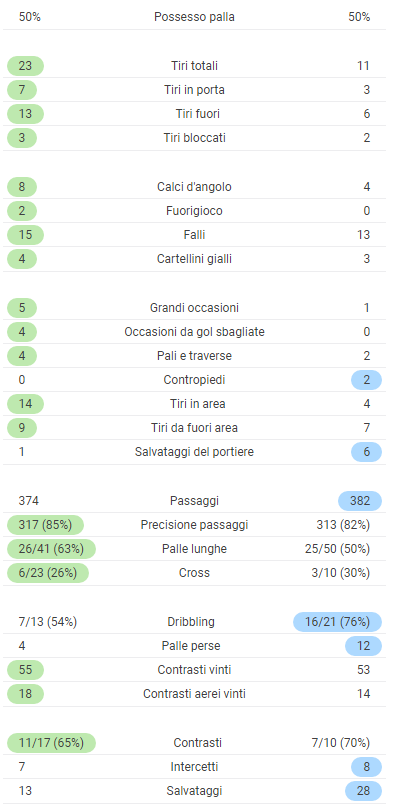394x810 pixels.
Task: Select the Contropiedi stat label
Action: pos(194,380)
